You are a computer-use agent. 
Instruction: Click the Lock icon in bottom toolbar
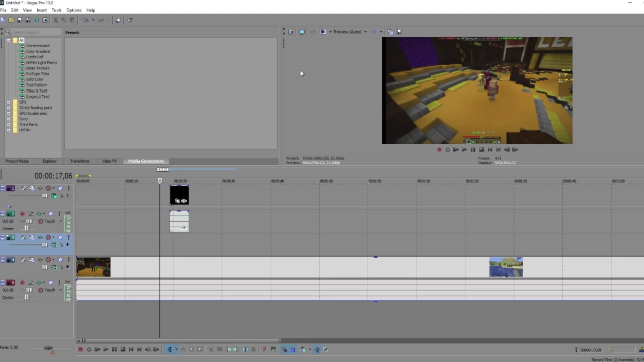click(x=253, y=349)
